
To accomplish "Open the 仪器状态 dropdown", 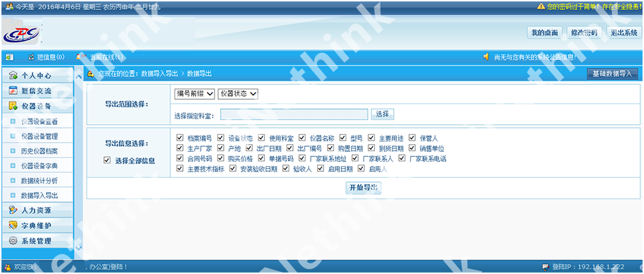I will [x=238, y=93].
